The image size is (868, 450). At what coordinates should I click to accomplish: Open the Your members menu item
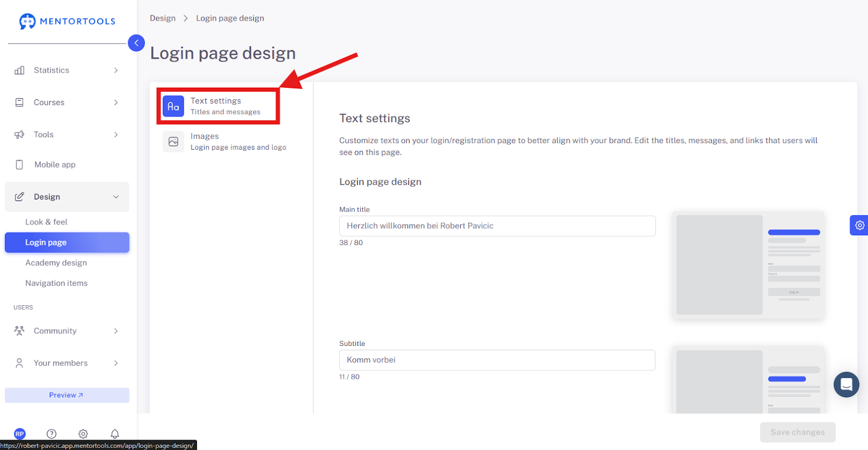click(x=67, y=363)
